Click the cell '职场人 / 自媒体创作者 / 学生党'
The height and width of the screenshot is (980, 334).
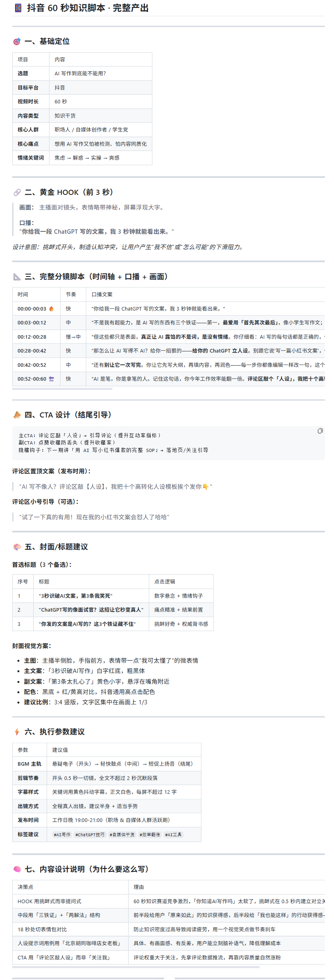pyautogui.click(x=101, y=130)
